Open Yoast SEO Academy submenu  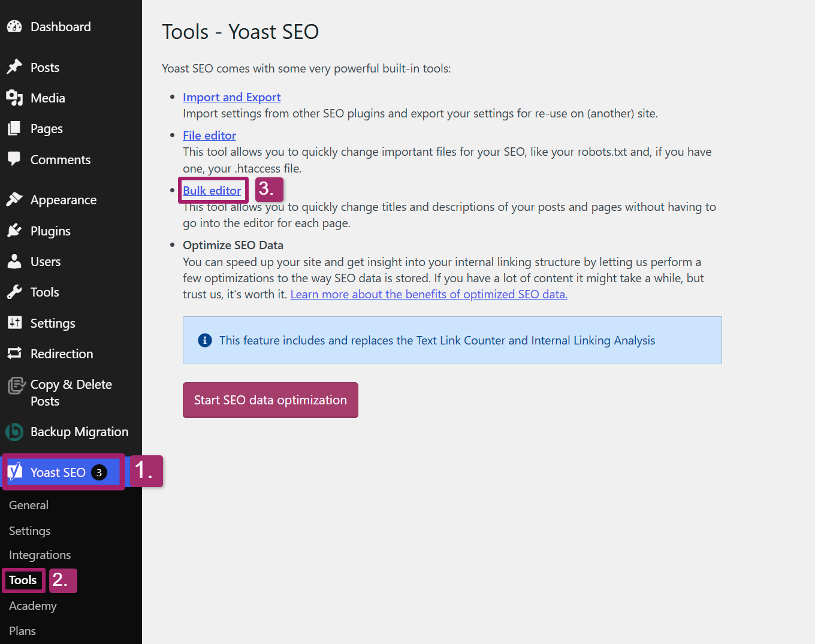33,606
